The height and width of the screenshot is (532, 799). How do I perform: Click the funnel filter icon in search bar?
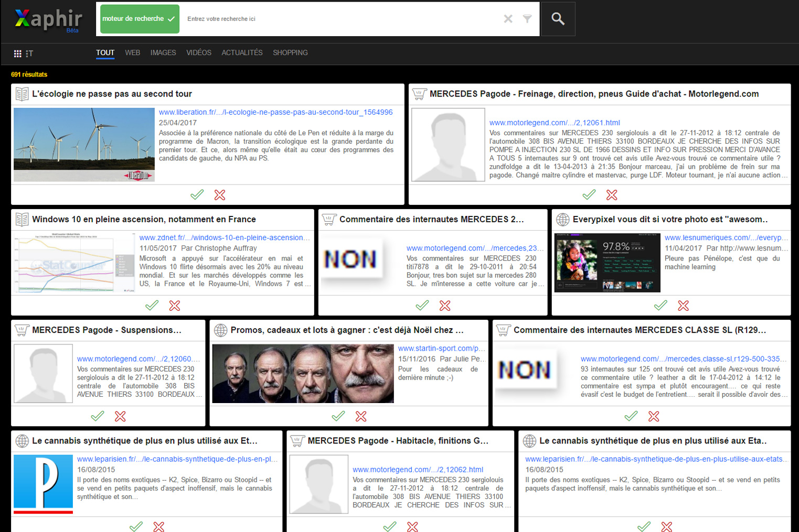527,18
